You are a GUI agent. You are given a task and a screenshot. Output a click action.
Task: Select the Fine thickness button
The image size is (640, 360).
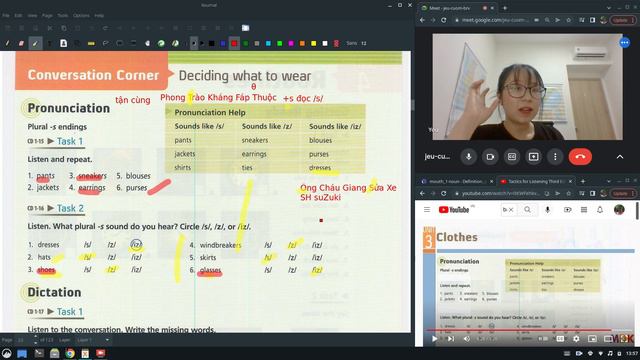coord(194,43)
